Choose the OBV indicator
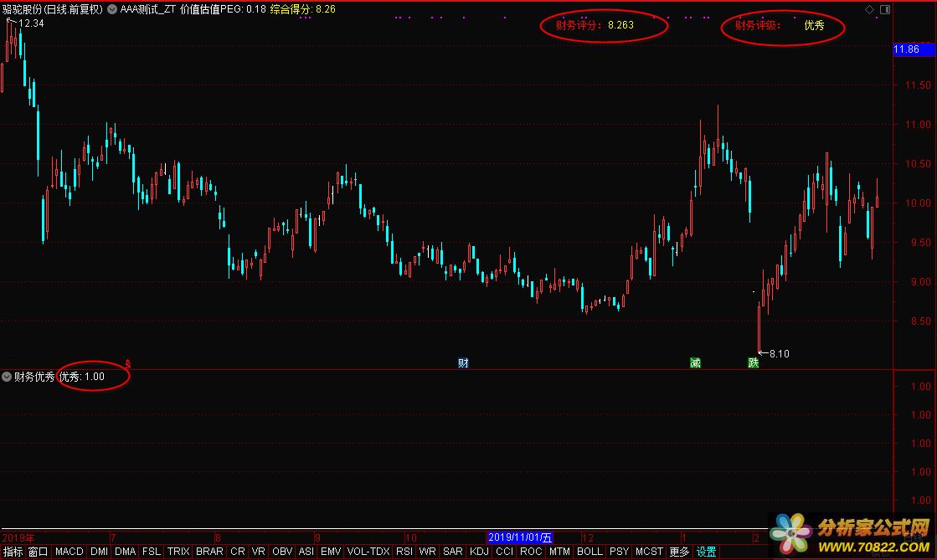The width and height of the screenshot is (937, 560). (x=282, y=552)
